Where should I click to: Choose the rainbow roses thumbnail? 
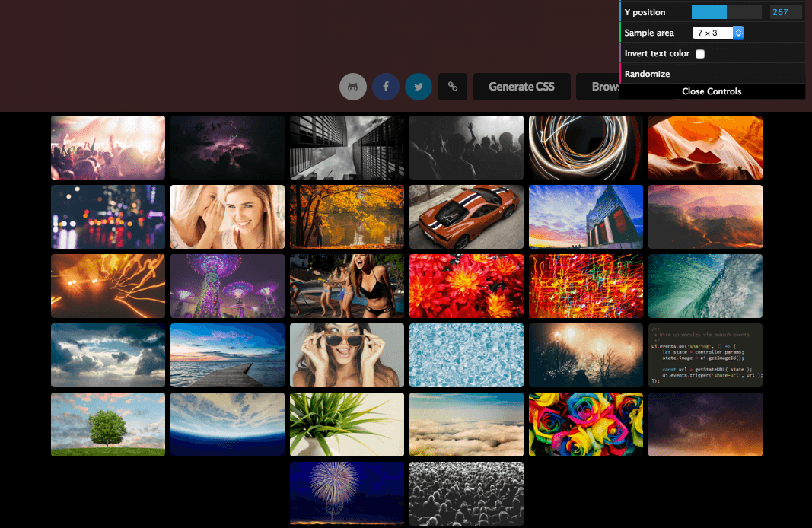[586, 425]
